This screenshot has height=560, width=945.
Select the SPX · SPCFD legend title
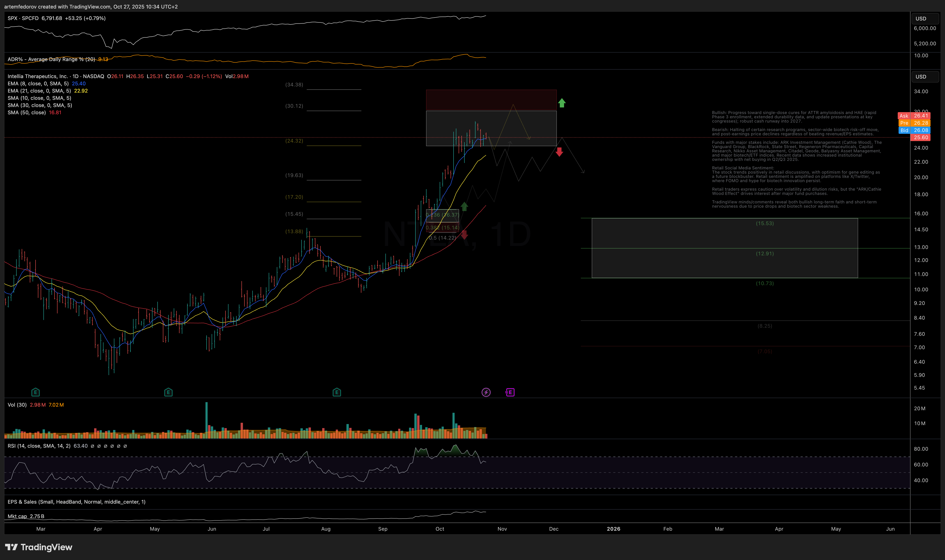click(x=23, y=18)
